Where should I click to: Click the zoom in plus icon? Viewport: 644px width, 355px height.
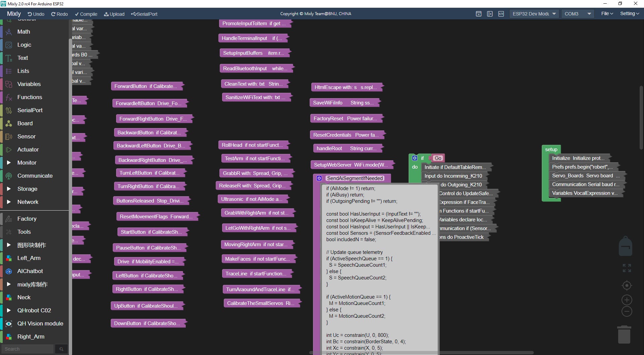click(x=627, y=300)
